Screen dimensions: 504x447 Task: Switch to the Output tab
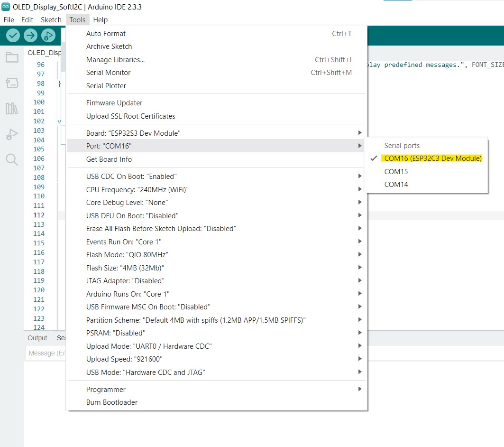tap(37, 338)
